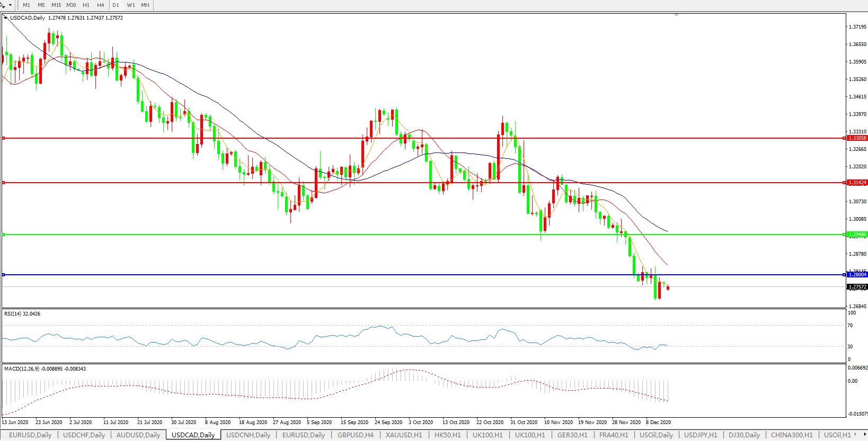Select the red 1.33058 horizontal line label
868x441 pixels.
pyautogui.click(x=857, y=138)
